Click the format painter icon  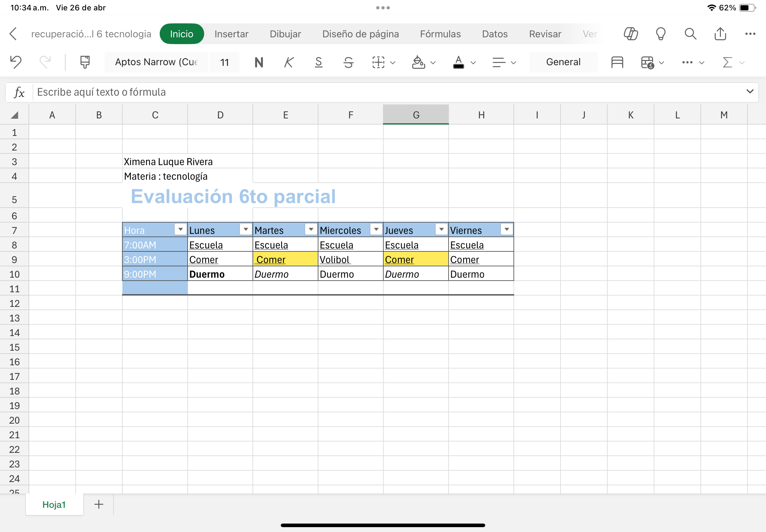(85, 62)
